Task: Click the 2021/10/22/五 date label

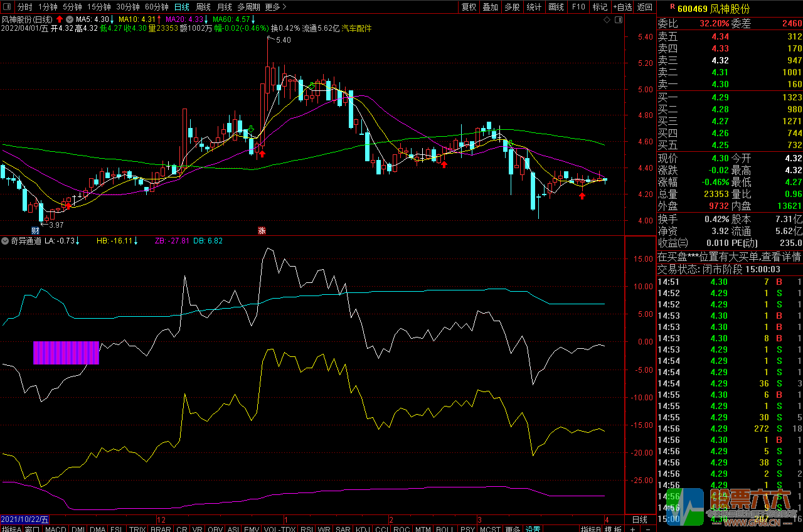Action: 25,519
